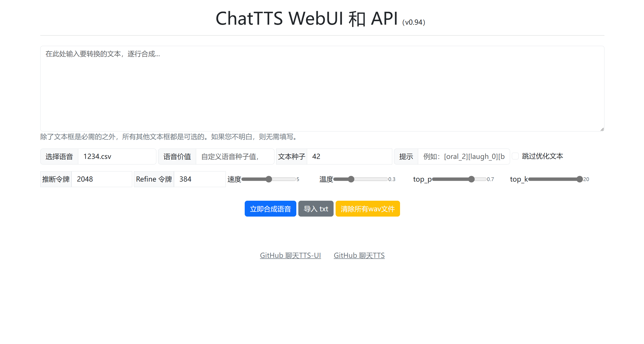The width and height of the screenshot is (644, 344).
Task: Click the 速度 speed slider
Action: coord(269,179)
